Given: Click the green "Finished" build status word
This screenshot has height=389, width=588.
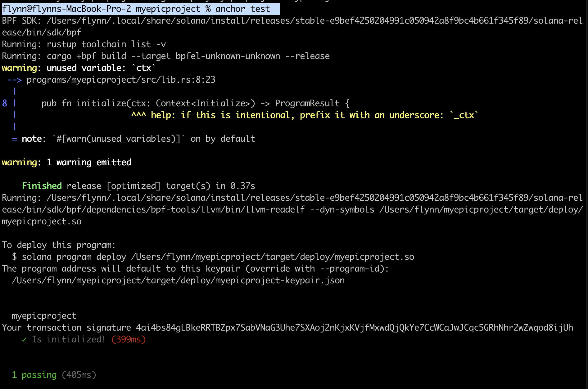Looking at the screenshot, I should click(42, 186).
